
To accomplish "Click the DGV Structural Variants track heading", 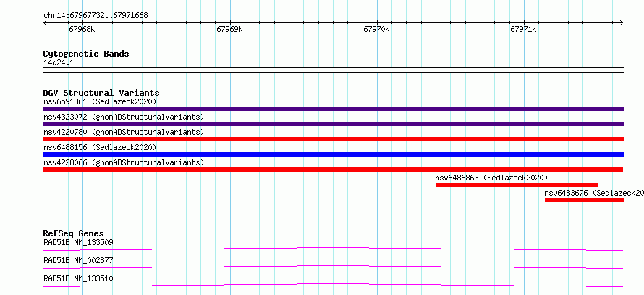I will click(x=101, y=93).
